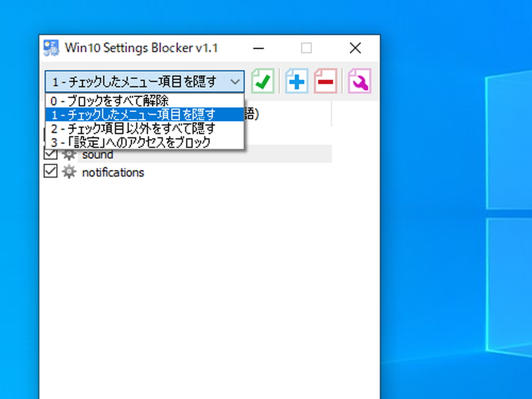
Task: Select option 2 - チェック項目以外をすべて隠す
Action: [144, 129]
